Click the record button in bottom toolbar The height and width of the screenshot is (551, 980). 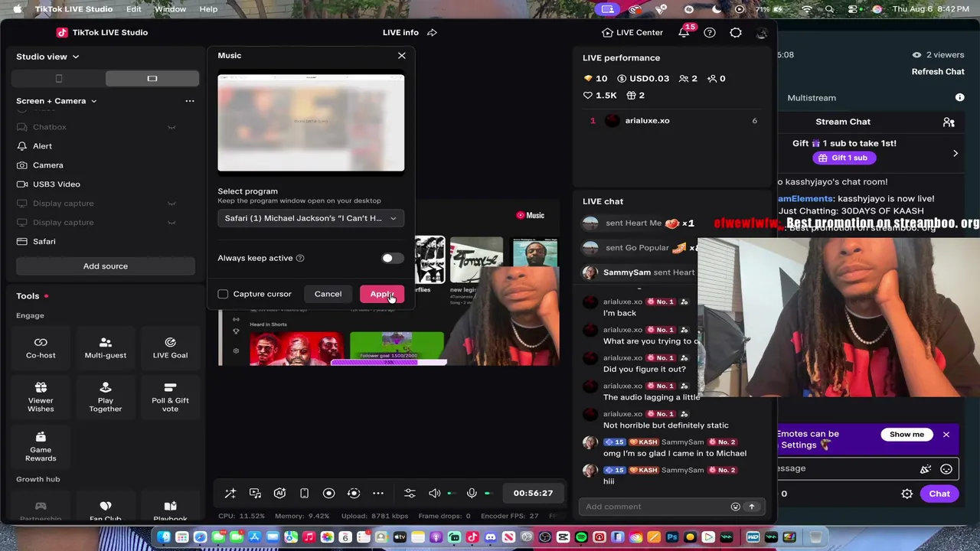pyautogui.click(x=328, y=494)
